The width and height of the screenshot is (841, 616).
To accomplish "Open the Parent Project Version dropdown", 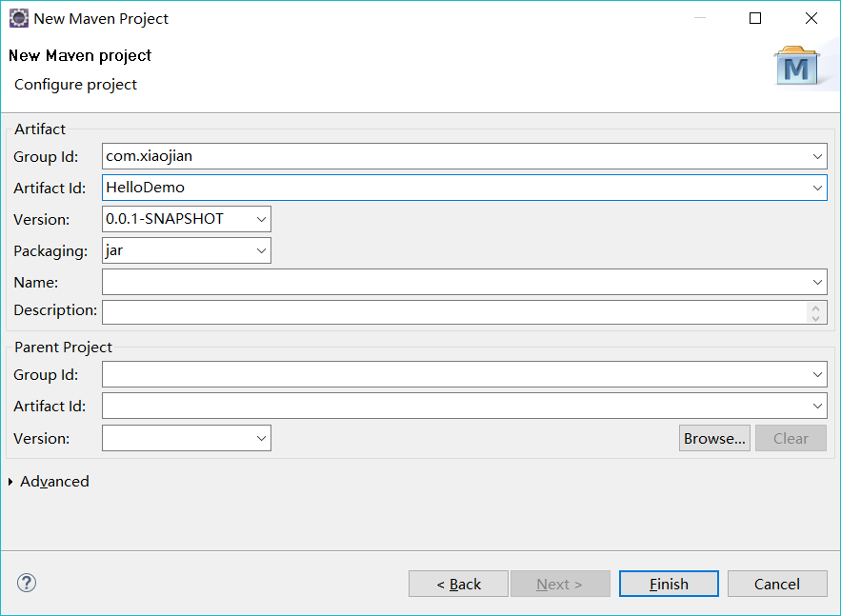I will (x=262, y=438).
